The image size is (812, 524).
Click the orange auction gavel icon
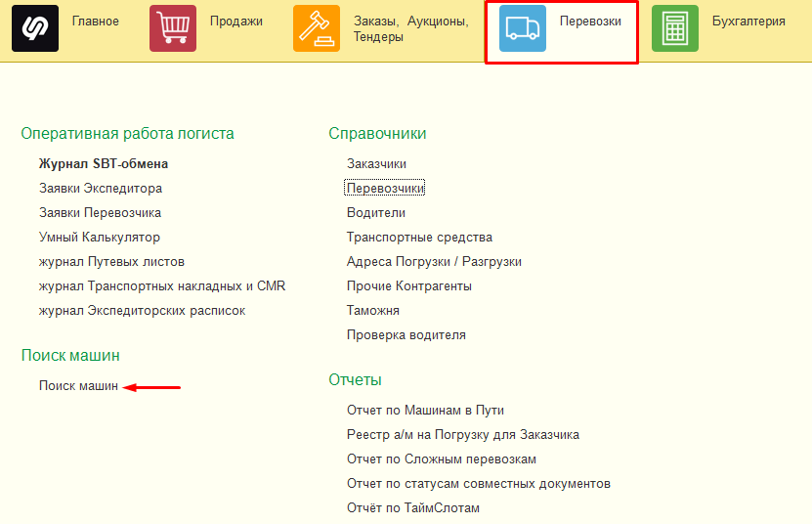pyautogui.click(x=317, y=28)
